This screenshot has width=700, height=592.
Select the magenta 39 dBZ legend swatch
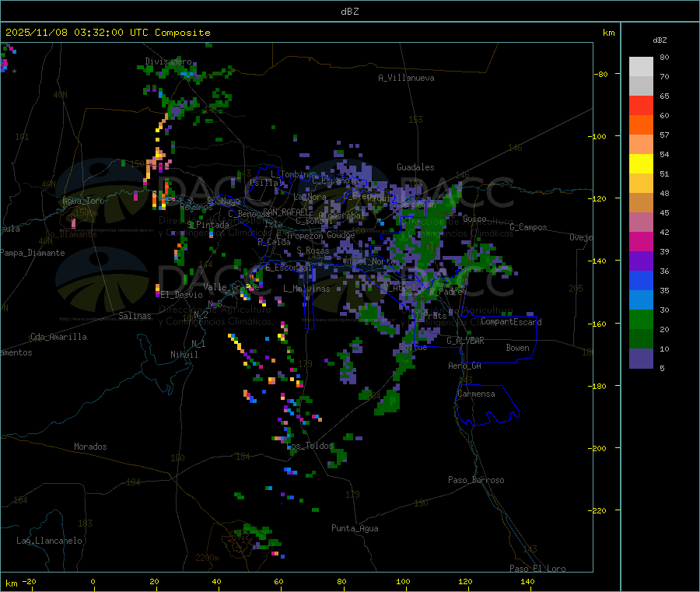coord(641,241)
